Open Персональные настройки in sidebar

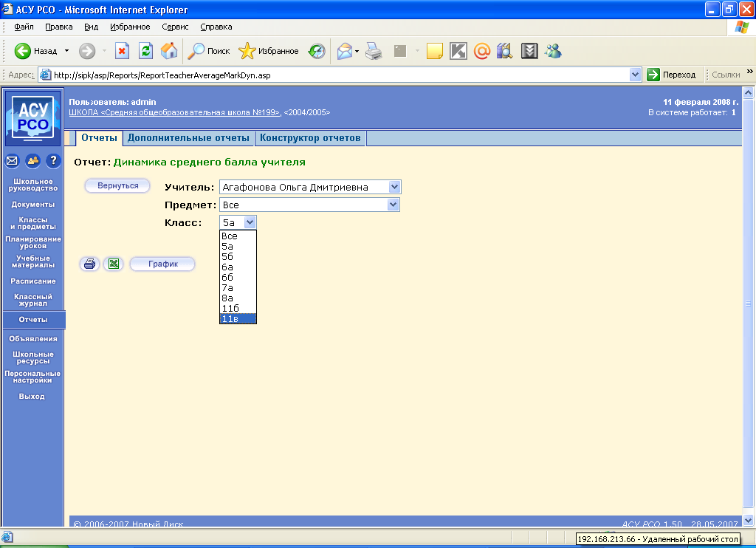[x=32, y=377]
